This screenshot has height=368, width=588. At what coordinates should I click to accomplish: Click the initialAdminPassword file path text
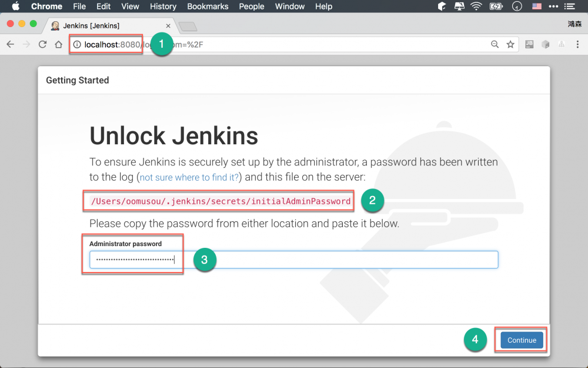221,201
